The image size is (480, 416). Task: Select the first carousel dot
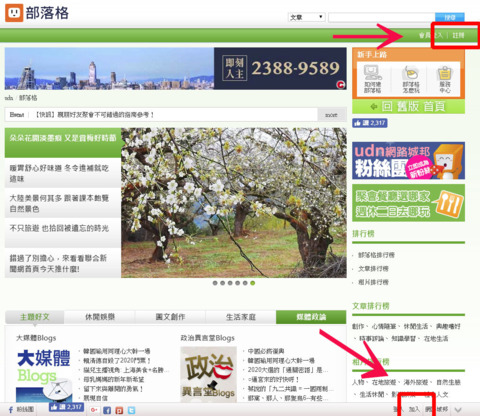215,283
